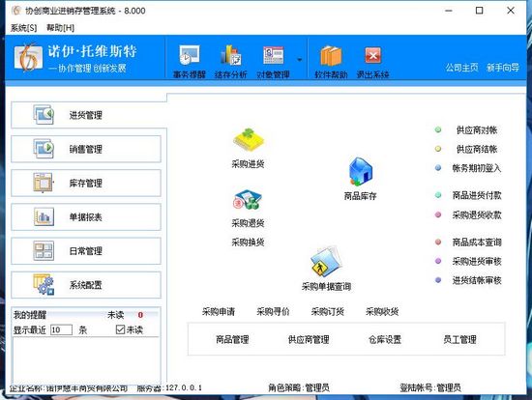The width and height of the screenshot is (532, 400).
Task: Open 采购寻价 shortcut
Action: tap(273, 311)
